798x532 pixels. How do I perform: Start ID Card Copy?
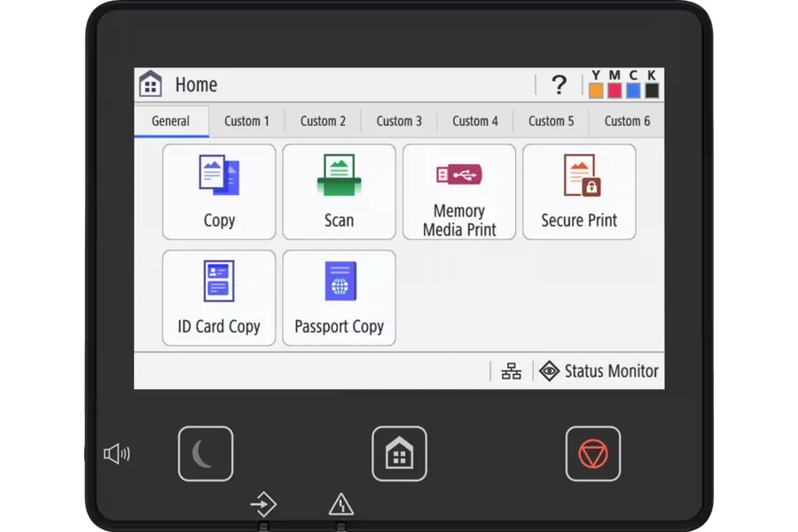click(x=219, y=298)
